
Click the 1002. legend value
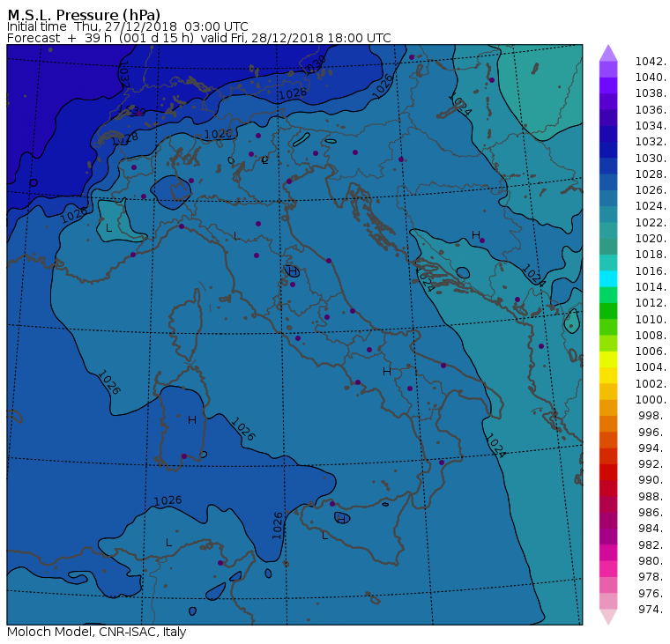pyautogui.click(x=651, y=383)
